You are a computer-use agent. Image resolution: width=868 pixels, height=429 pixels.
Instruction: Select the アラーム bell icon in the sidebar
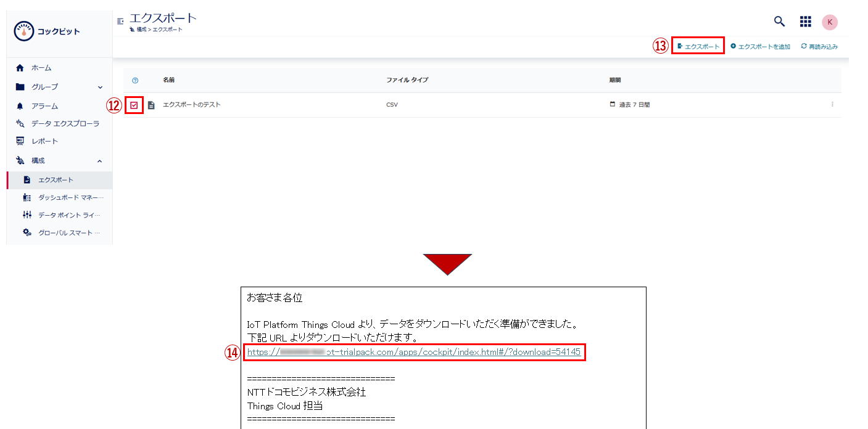pyautogui.click(x=20, y=105)
